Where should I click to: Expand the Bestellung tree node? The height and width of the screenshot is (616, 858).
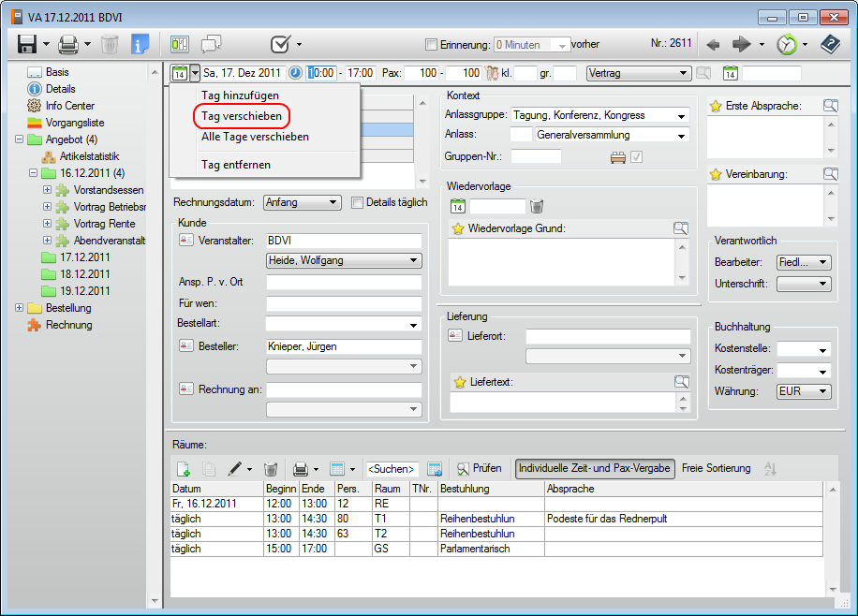click(20, 308)
